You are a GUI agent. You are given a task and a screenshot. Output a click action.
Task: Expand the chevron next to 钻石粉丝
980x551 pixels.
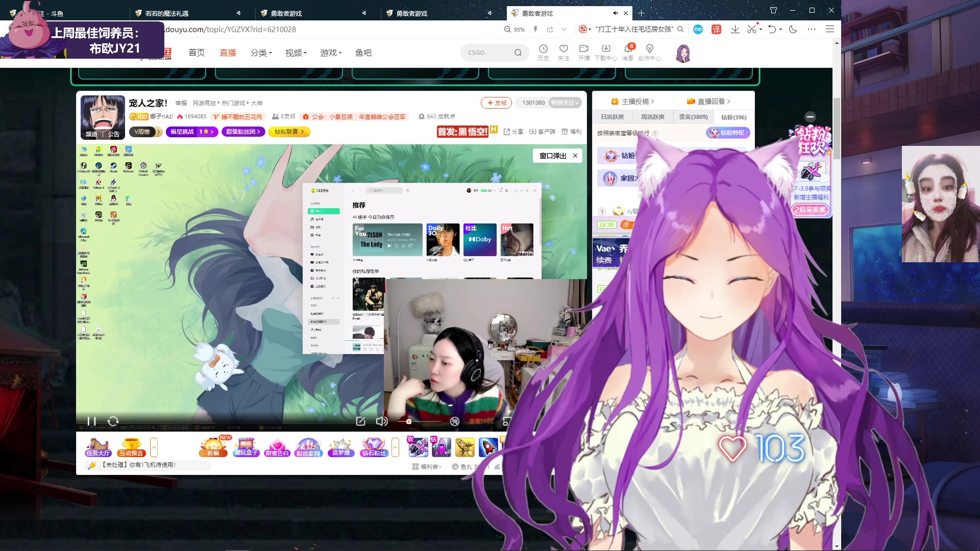[x=395, y=447]
